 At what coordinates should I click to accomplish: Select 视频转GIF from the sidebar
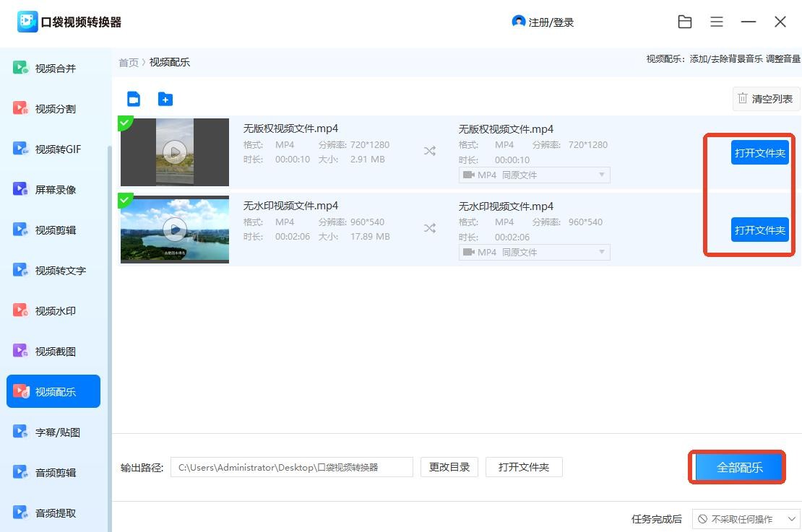pyautogui.click(x=58, y=149)
